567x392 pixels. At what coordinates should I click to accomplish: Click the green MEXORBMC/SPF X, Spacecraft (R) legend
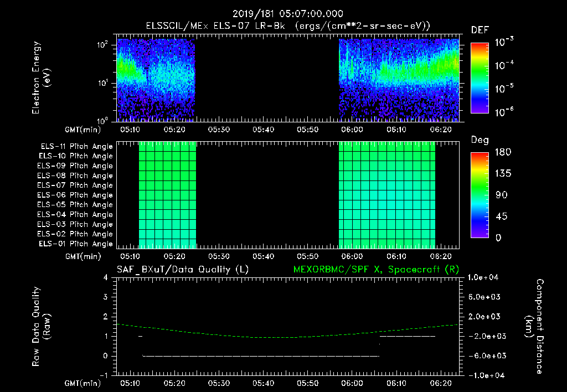point(376,270)
